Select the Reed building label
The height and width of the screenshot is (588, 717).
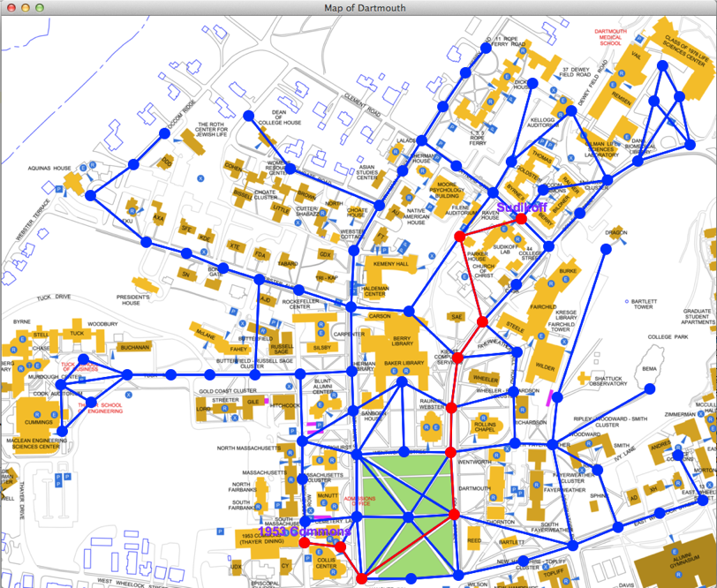474,541
